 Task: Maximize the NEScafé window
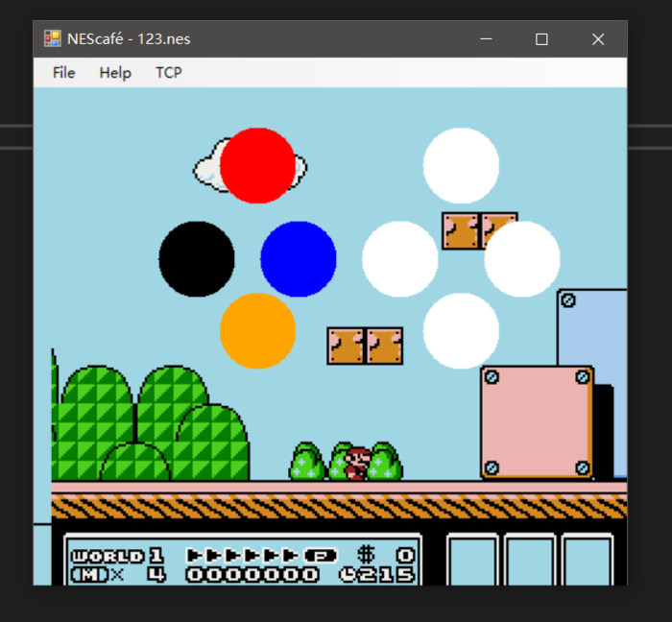[541, 39]
